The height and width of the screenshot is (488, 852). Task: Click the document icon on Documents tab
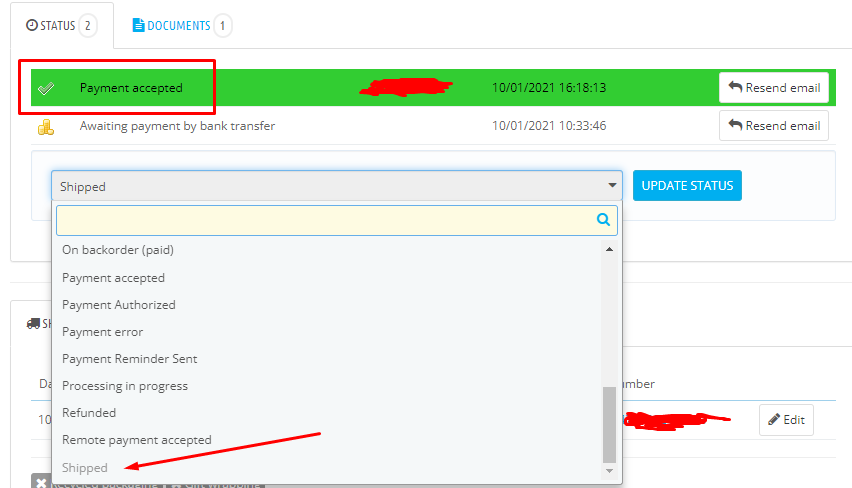coord(139,26)
